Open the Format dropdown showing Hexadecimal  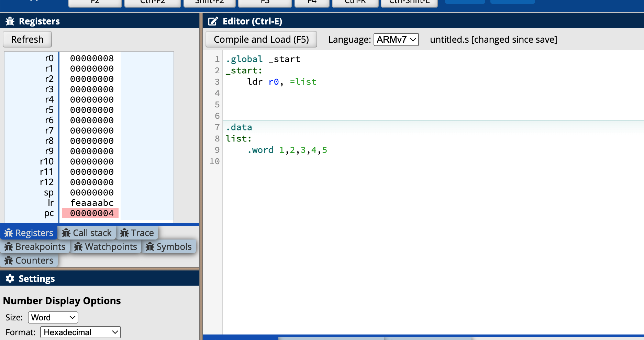pyautogui.click(x=80, y=332)
